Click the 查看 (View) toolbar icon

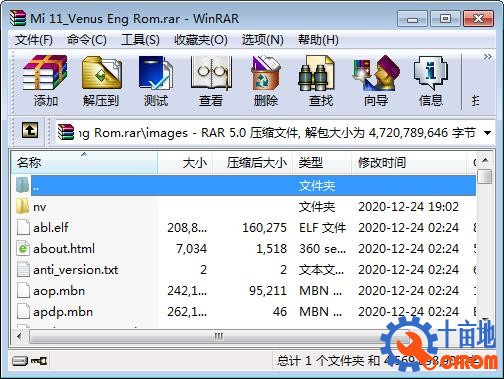[211, 73]
